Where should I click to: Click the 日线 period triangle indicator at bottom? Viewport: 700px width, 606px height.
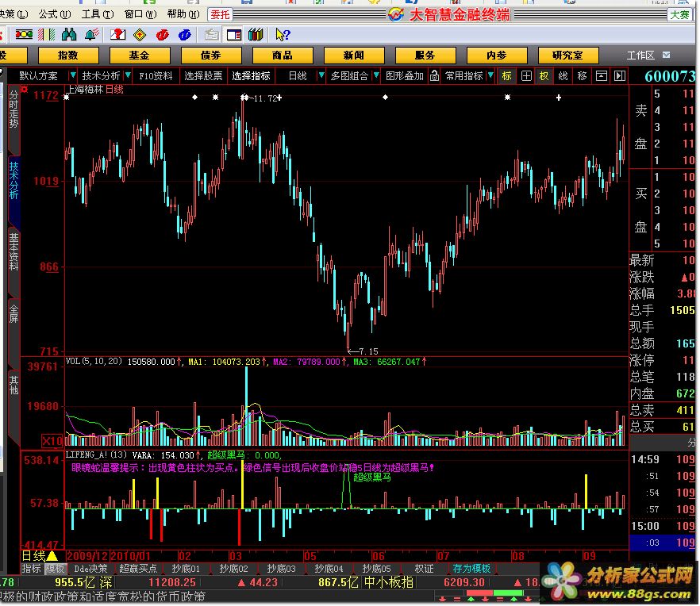click(x=52, y=556)
